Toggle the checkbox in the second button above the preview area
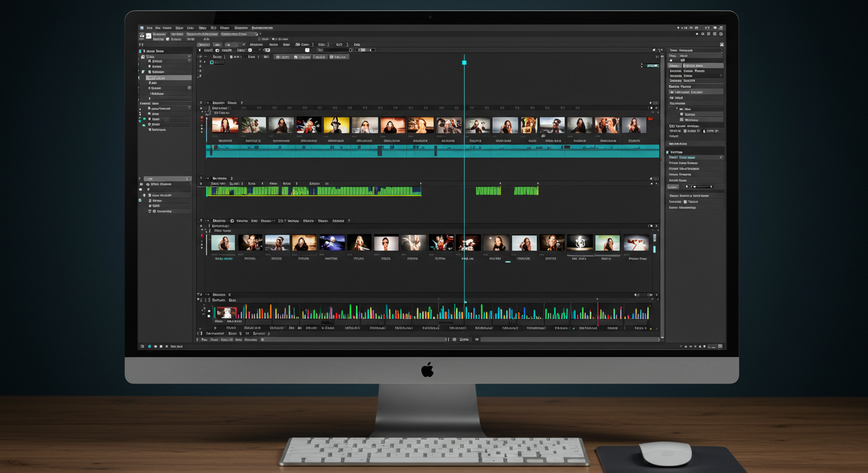This screenshot has height=473, width=868. [x=297, y=57]
